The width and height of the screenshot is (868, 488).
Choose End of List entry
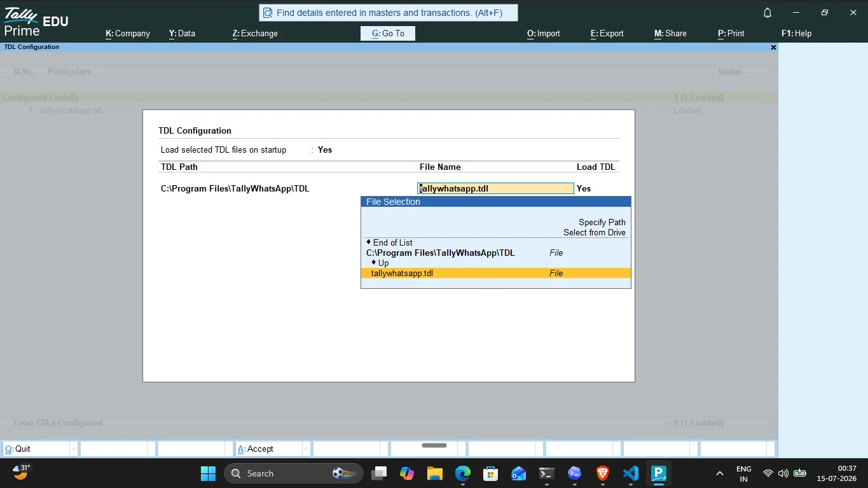392,242
